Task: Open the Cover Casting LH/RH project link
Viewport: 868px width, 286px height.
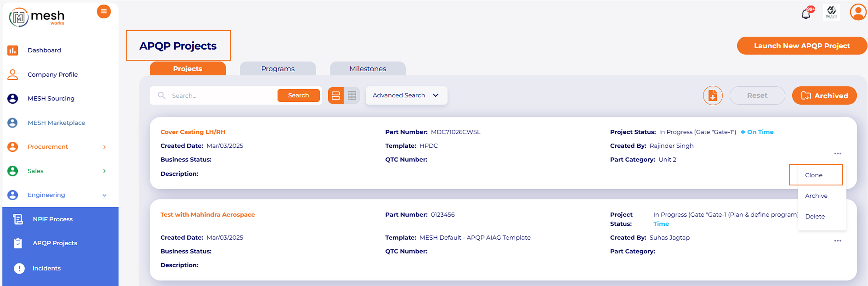Action: point(193,132)
